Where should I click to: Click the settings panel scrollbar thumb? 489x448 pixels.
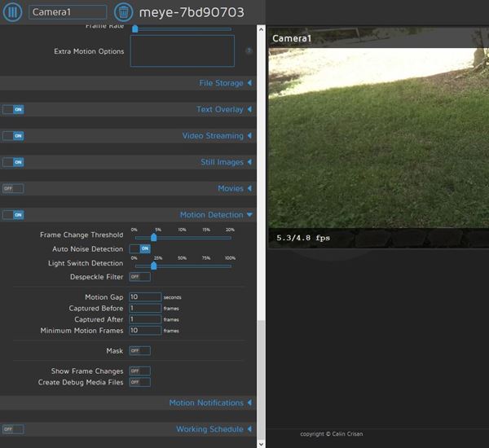coord(261,380)
